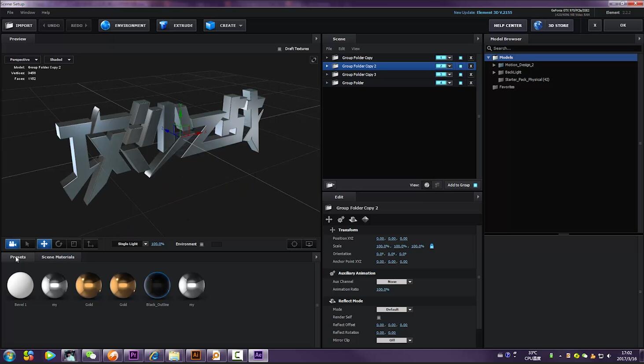Open the Help menu
644x364 pixels.
click(x=46, y=13)
